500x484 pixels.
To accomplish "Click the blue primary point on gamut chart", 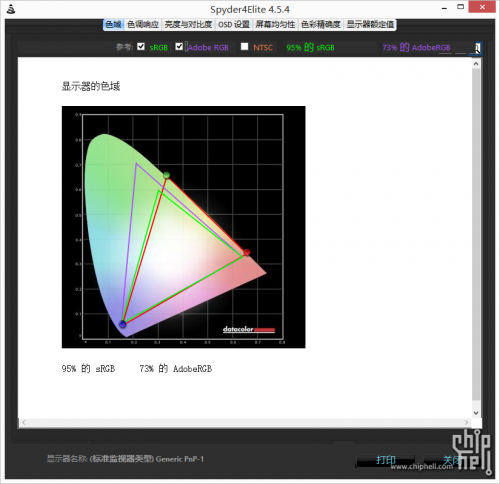I will pos(123,324).
